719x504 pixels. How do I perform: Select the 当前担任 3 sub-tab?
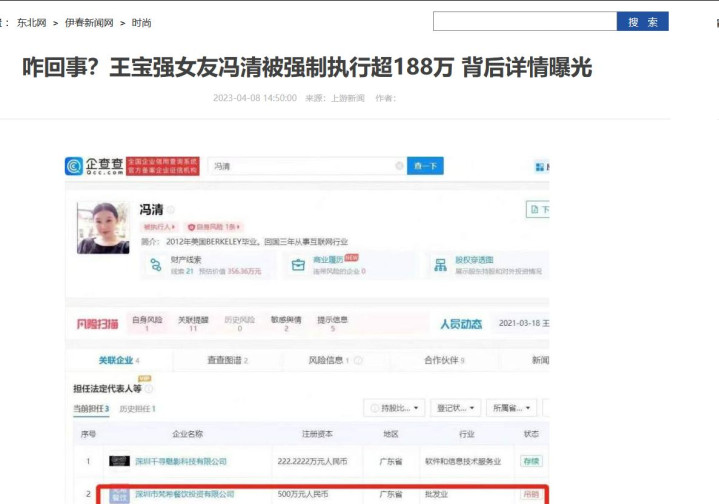pos(91,409)
